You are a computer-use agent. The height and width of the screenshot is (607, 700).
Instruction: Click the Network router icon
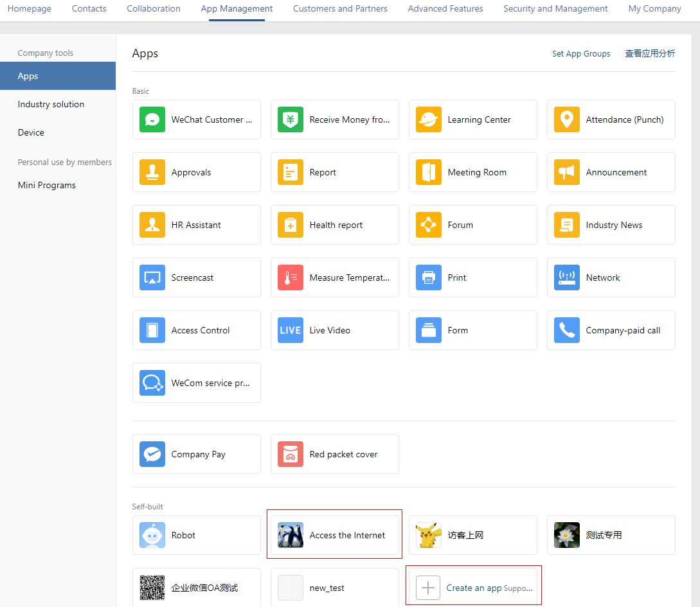[x=566, y=277]
